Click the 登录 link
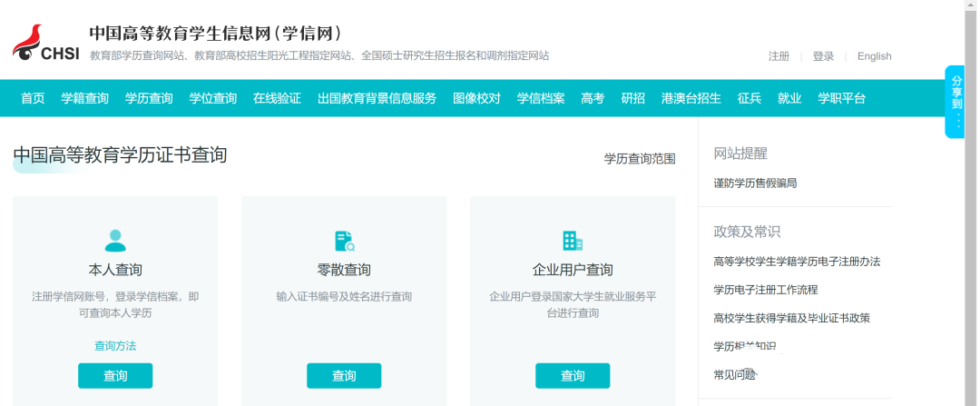Image resolution: width=980 pixels, height=406 pixels. point(823,56)
